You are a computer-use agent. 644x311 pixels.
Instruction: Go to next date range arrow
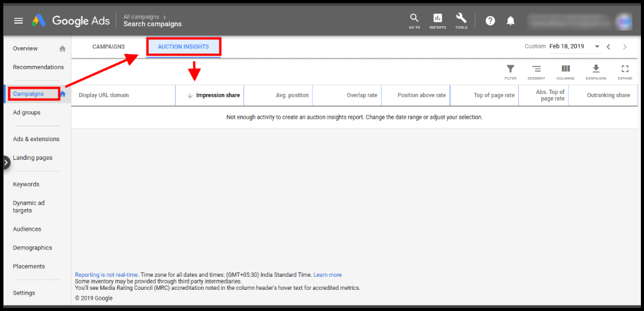(625, 47)
